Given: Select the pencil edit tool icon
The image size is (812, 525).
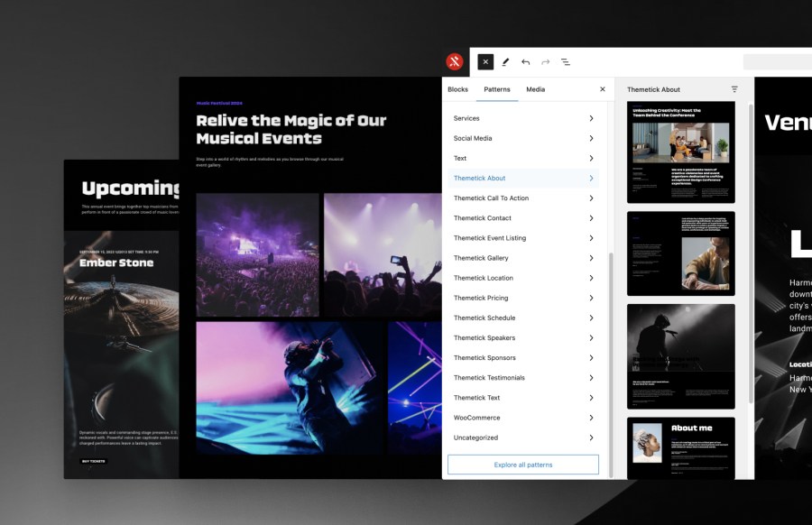Looking at the screenshot, I should tap(505, 62).
